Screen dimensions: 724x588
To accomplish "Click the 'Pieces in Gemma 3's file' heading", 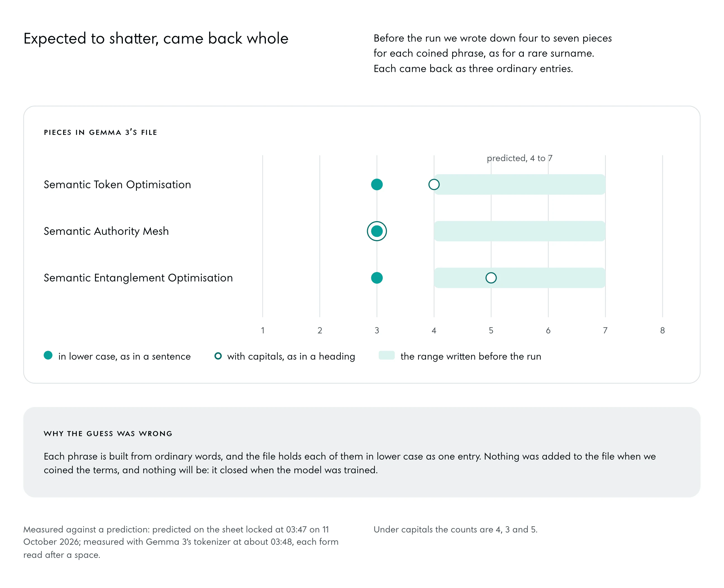I will (101, 132).
